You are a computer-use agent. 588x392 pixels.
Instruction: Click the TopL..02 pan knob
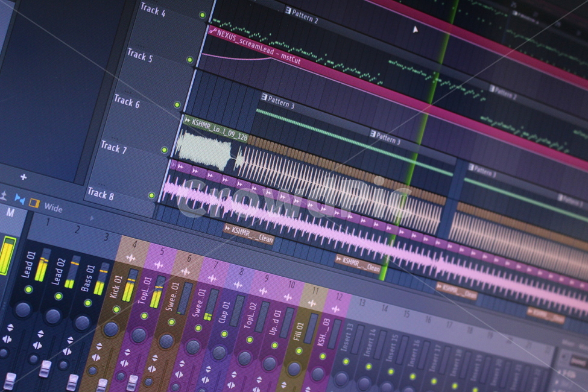244,358
